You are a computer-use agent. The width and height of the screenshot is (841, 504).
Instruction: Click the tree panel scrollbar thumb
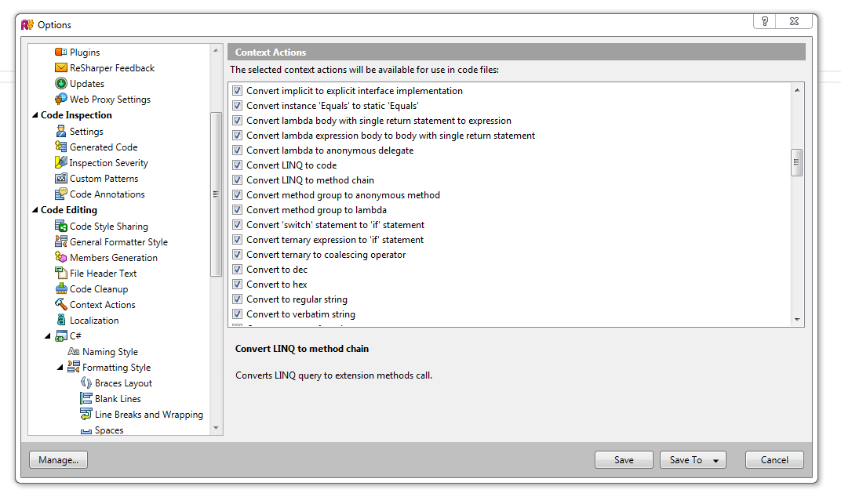coord(216,194)
